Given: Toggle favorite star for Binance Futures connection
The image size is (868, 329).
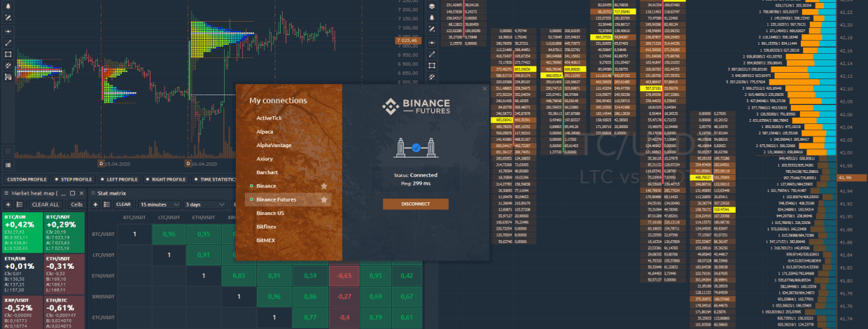Looking at the screenshot, I should click(x=324, y=199).
